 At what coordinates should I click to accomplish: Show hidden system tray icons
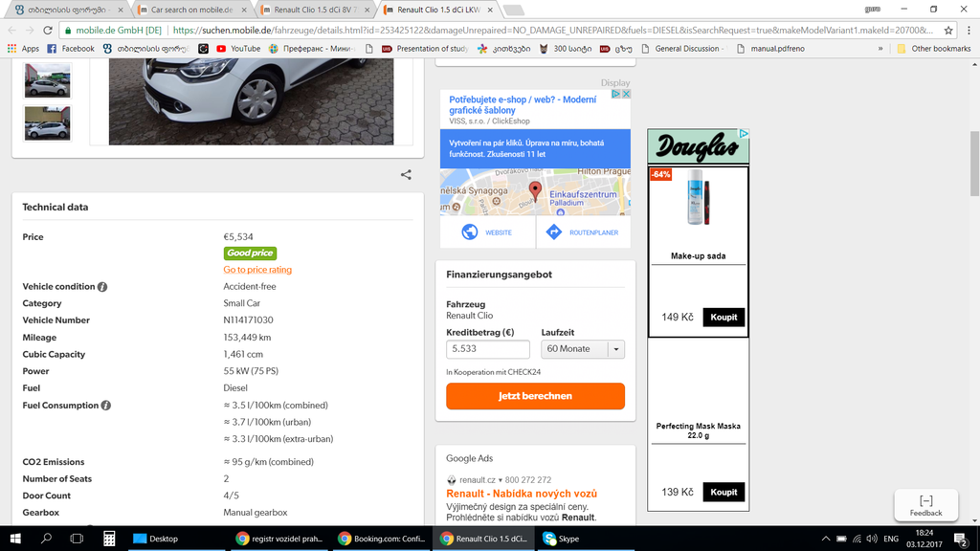pyautogui.click(x=826, y=539)
